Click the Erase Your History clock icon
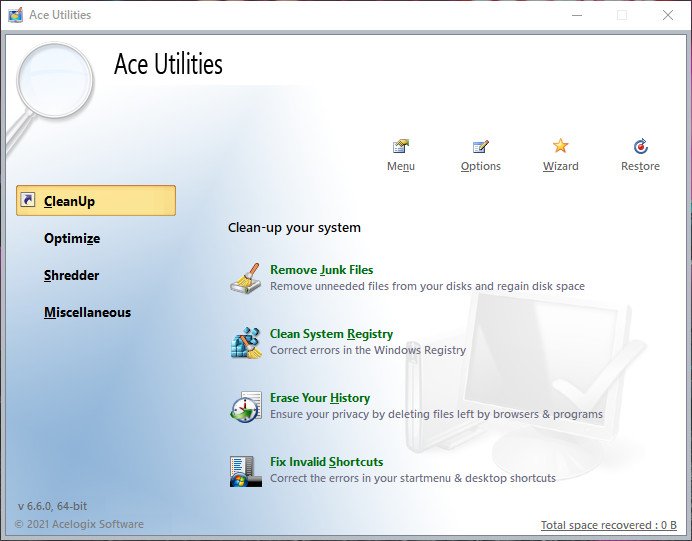 246,406
